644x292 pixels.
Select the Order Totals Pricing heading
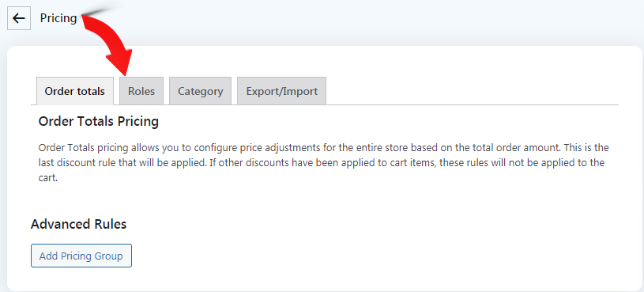pos(98,122)
